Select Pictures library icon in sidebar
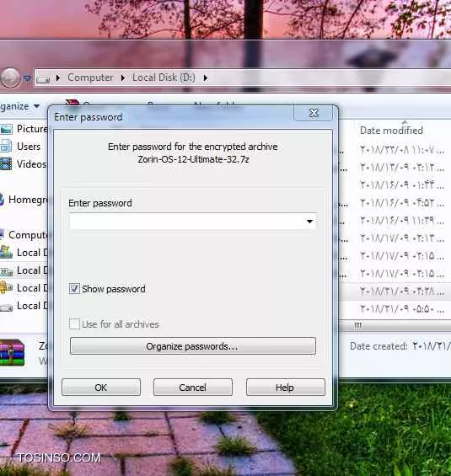This screenshot has width=451, height=476. pos(6,129)
